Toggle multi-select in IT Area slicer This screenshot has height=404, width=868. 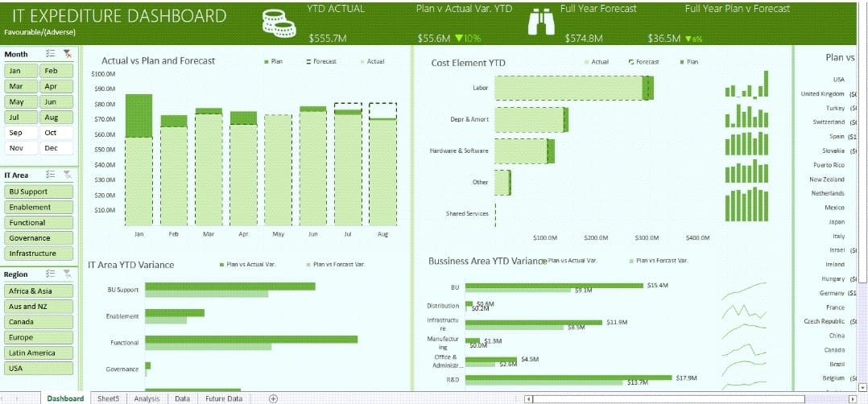51,175
